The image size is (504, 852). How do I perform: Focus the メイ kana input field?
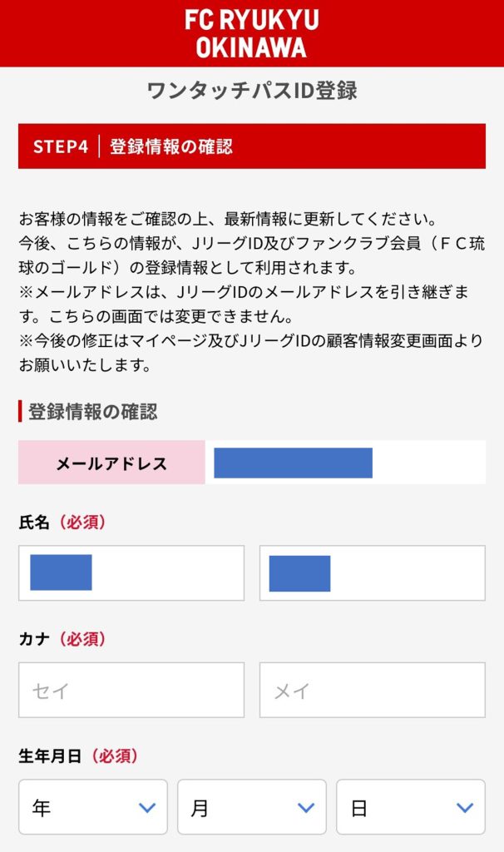tap(372, 690)
